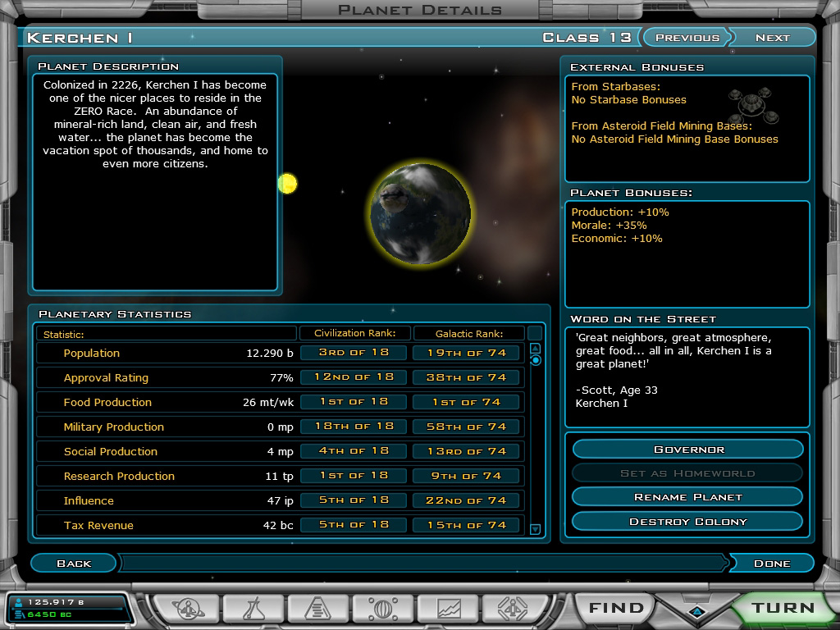
Task: Open the graphs and statistics chart icon
Action: pos(449,609)
